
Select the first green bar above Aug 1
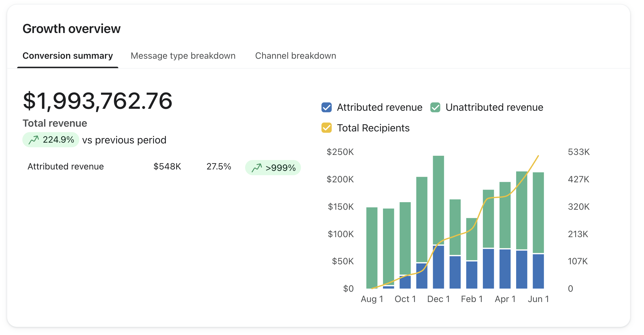tap(372, 248)
